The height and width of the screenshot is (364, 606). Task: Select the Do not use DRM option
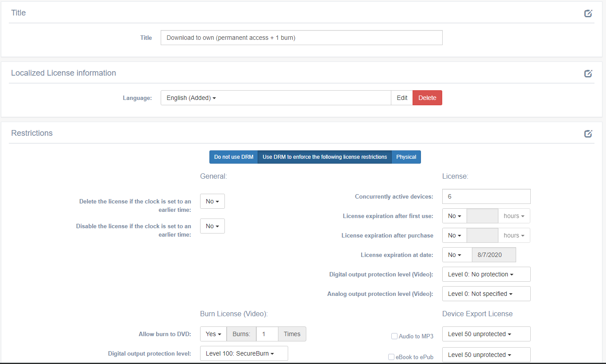(x=233, y=157)
